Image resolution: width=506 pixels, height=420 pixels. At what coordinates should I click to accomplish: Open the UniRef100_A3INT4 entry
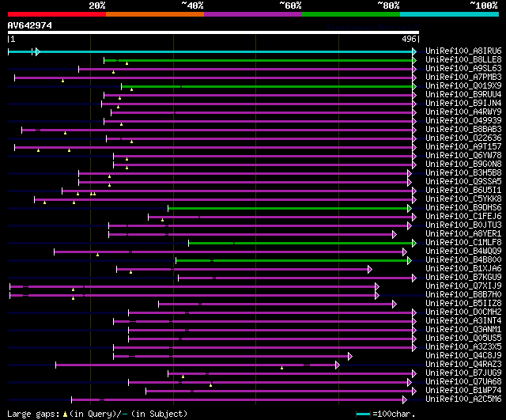pos(463,321)
